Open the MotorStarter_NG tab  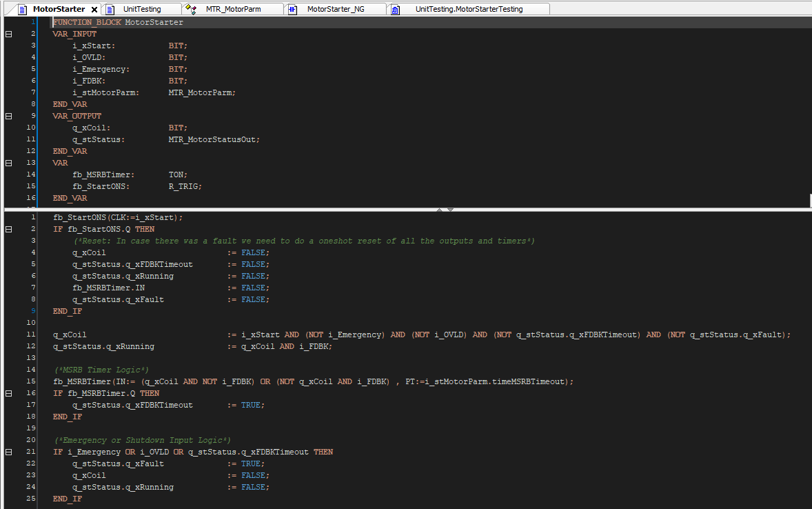tap(336, 10)
